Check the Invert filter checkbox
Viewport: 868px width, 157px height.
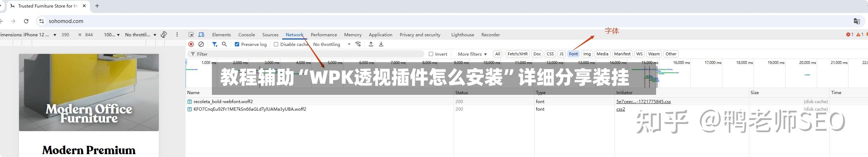[x=431, y=54]
